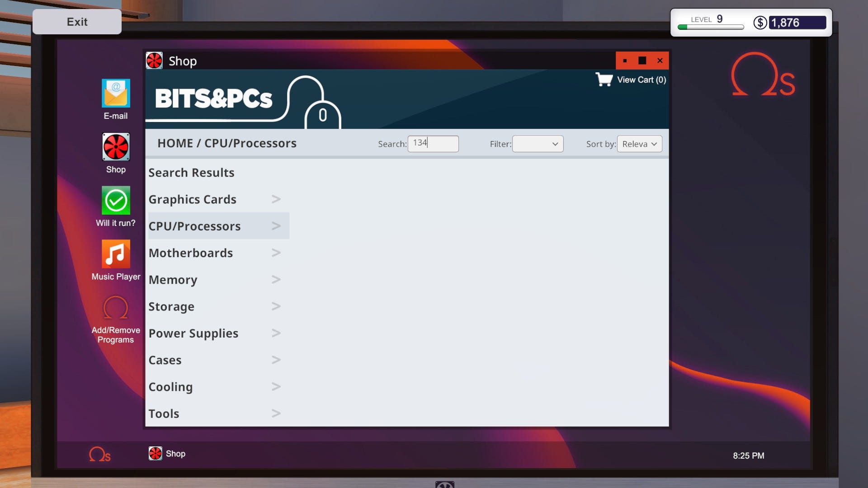Viewport: 868px width, 488px height.
Task: Expand the Memory arrow
Action: (x=276, y=280)
